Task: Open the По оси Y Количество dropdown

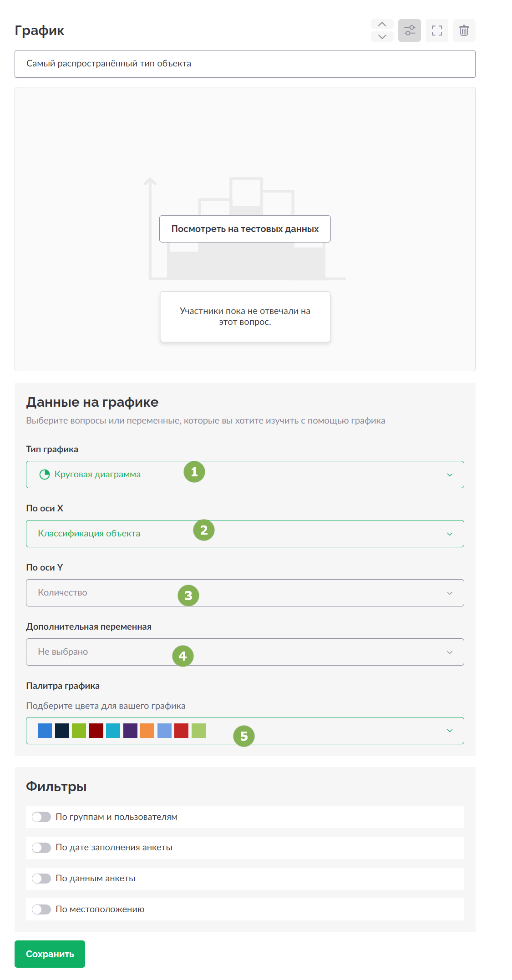Action: pos(245,593)
